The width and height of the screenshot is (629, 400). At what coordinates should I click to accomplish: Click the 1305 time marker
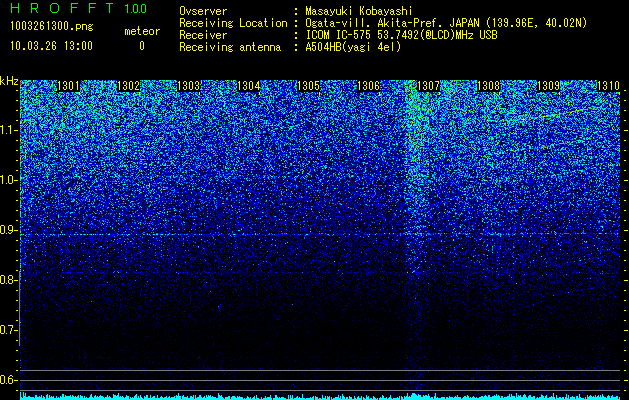(308, 86)
